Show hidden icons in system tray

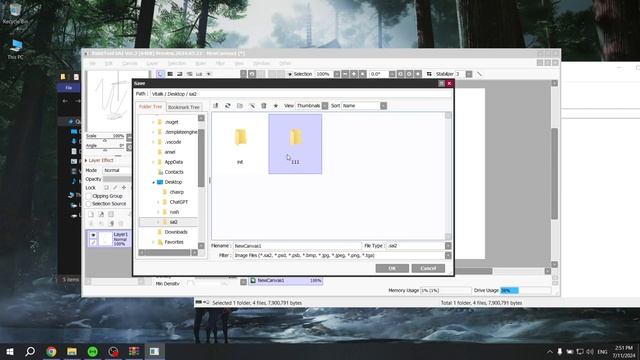[550, 351]
